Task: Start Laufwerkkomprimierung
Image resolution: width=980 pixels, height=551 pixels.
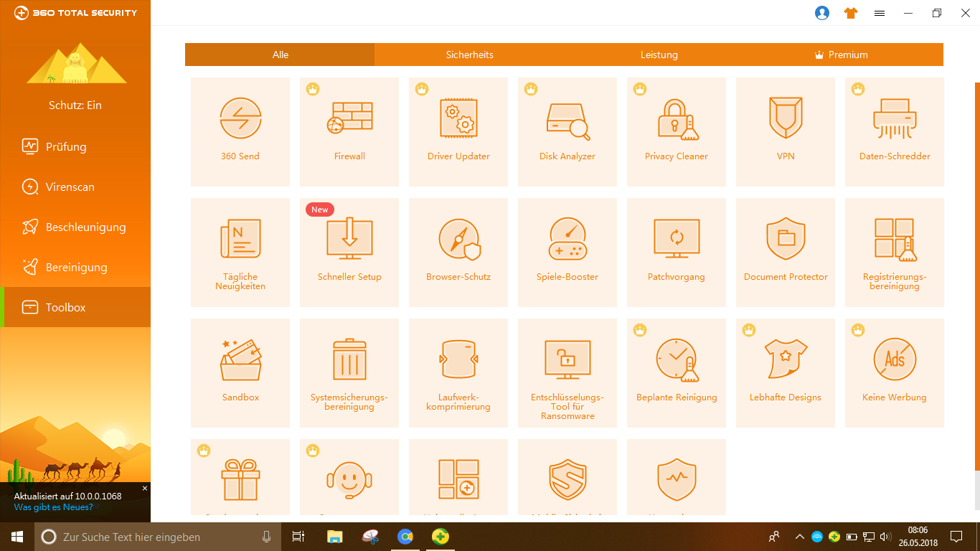Action: point(458,373)
